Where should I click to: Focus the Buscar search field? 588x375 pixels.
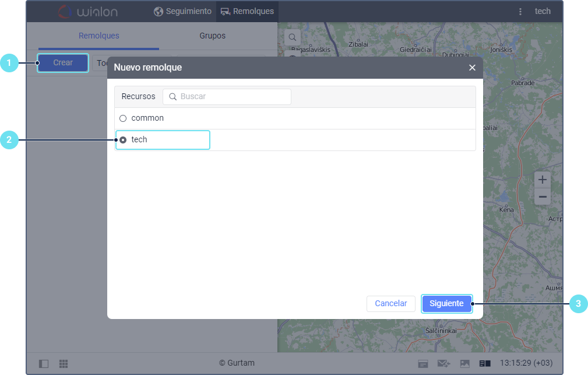coord(227,96)
